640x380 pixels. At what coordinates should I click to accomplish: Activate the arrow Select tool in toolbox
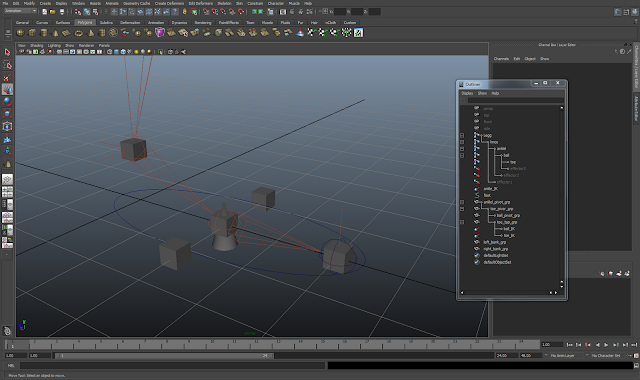pyautogui.click(x=7, y=52)
